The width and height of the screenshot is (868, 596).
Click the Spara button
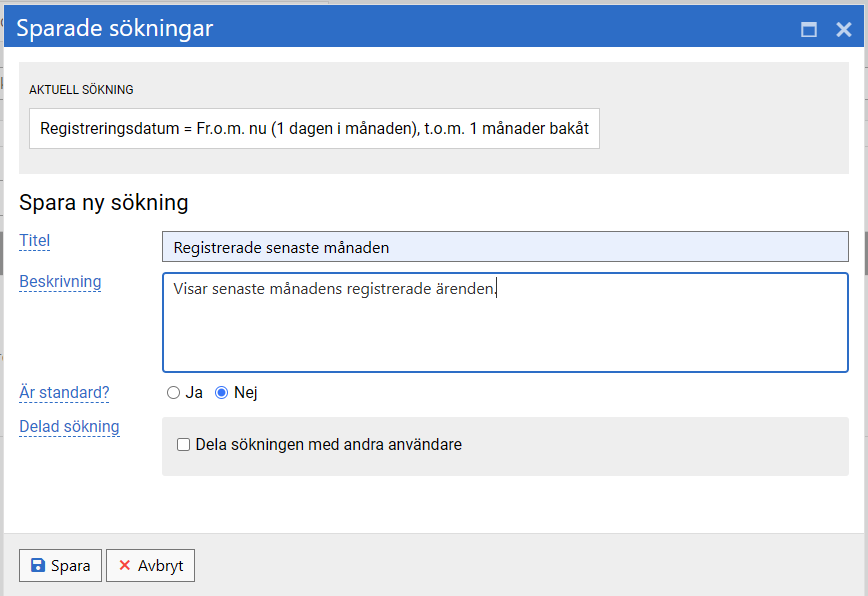(60, 566)
